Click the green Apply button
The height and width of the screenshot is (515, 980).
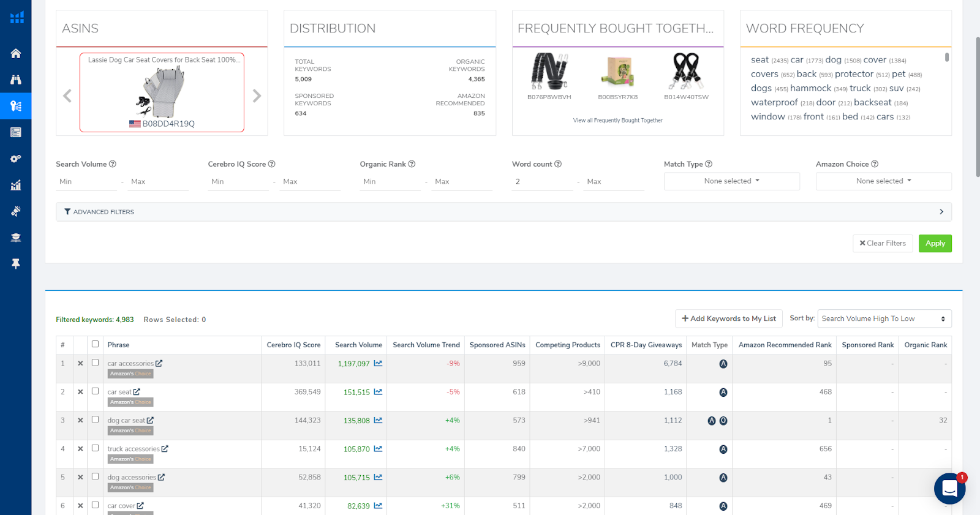(x=935, y=244)
